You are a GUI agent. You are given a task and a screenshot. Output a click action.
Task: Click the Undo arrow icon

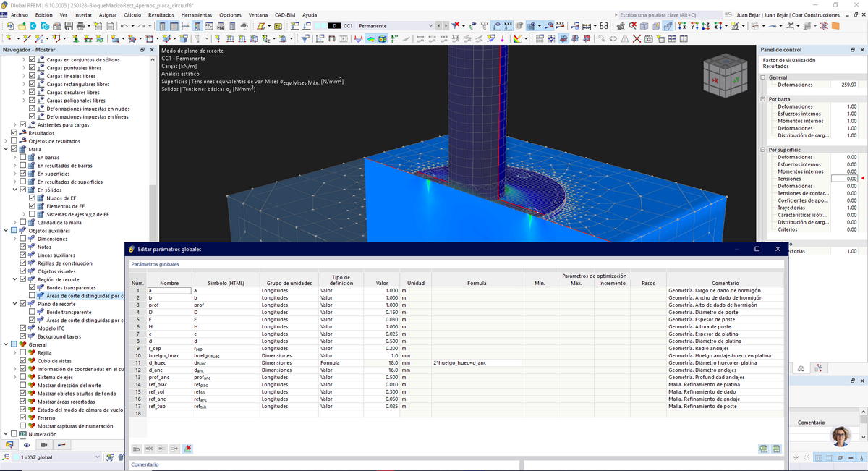(124, 26)
